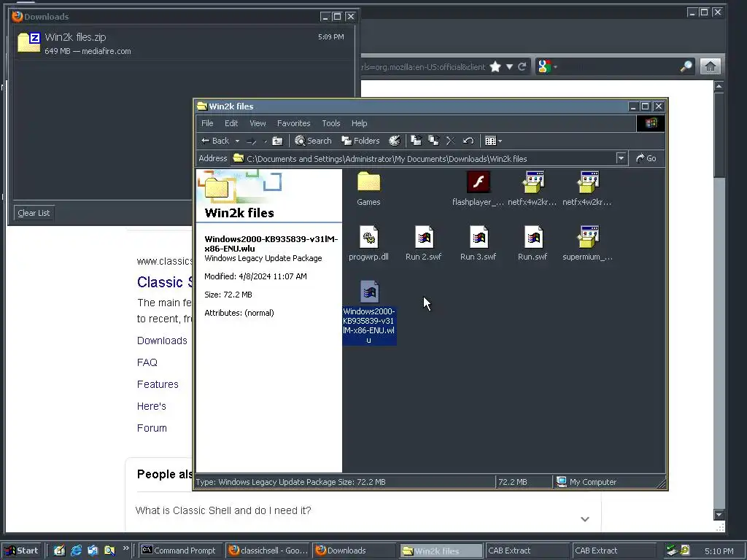Open the Start menu
The height and width of the screenshot is (560, 747).
(x=23, y=551)
